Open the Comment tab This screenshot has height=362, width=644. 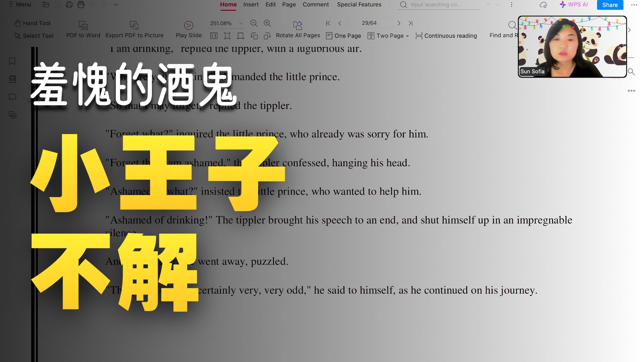(x=316, y=5)
